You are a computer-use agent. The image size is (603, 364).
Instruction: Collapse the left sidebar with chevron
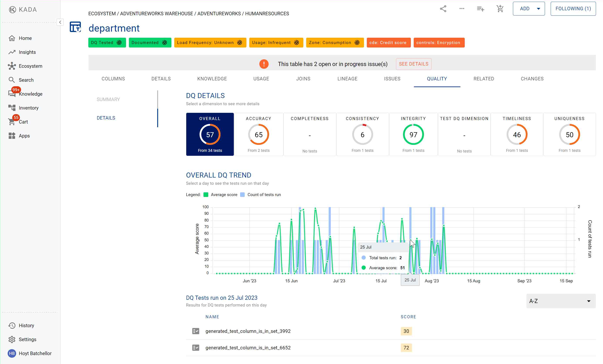(60, 22)
